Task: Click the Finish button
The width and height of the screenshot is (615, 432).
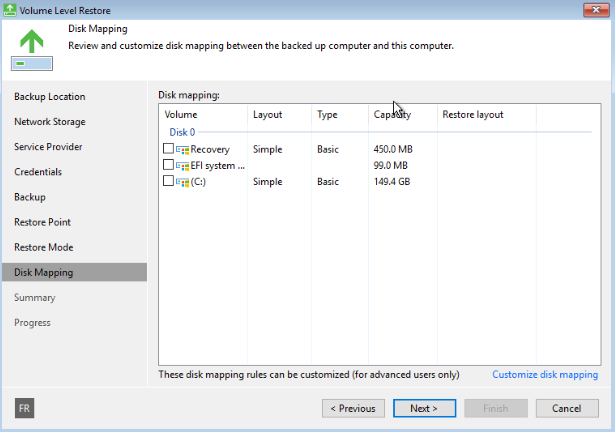Action: coord(496,408)
